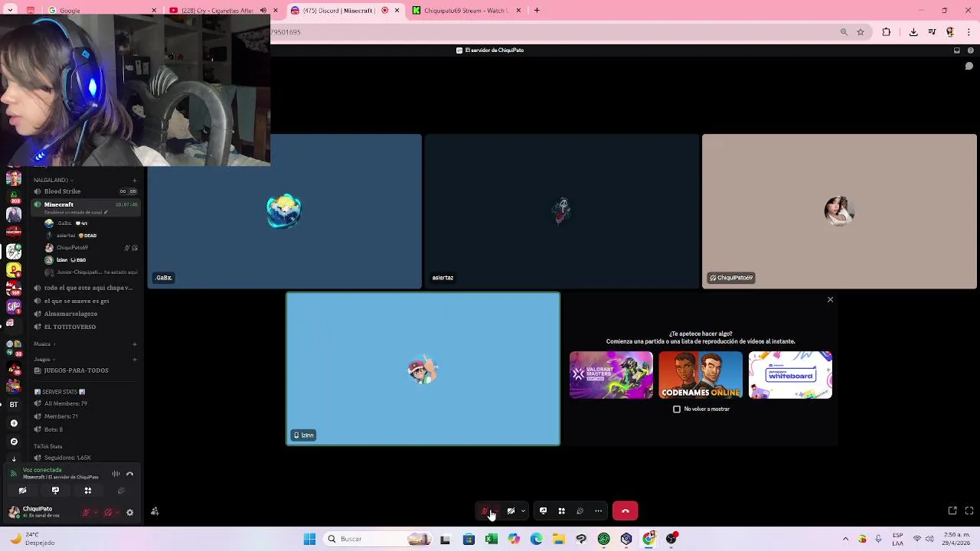Switch to Chiquipato69 Stream browser tab

coord(465,10)
